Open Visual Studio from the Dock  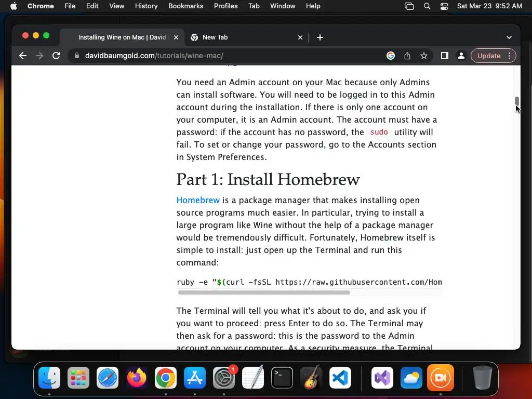tap(382, 378)
